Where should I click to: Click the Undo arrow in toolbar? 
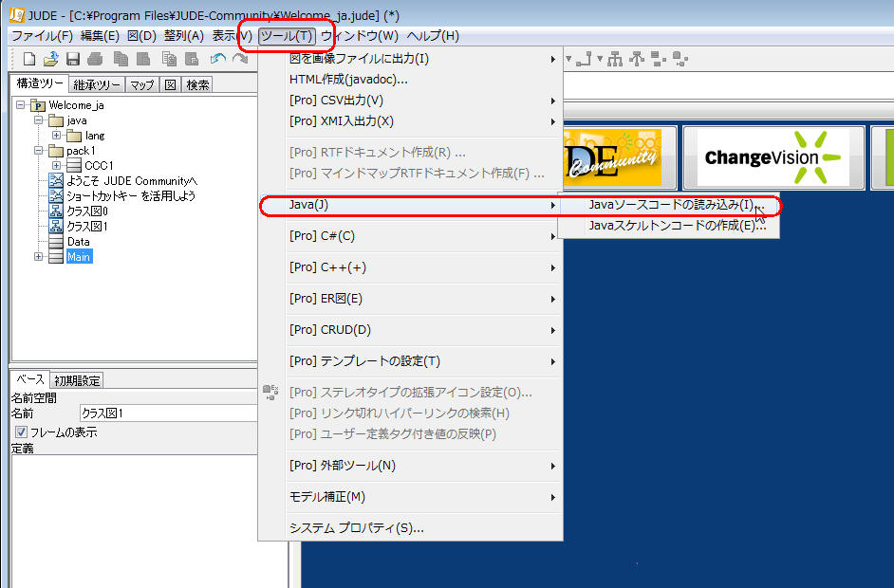(x=217, y=59)
